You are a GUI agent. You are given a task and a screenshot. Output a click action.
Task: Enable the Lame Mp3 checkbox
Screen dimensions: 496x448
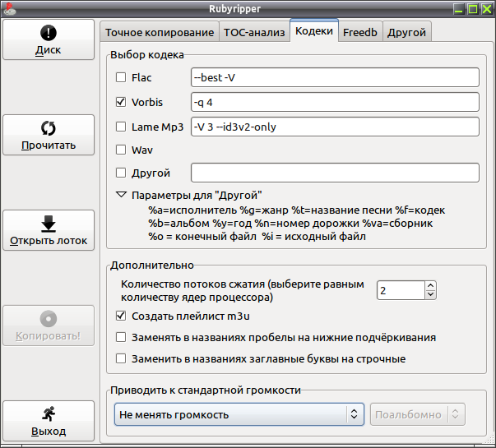point(121,127)
